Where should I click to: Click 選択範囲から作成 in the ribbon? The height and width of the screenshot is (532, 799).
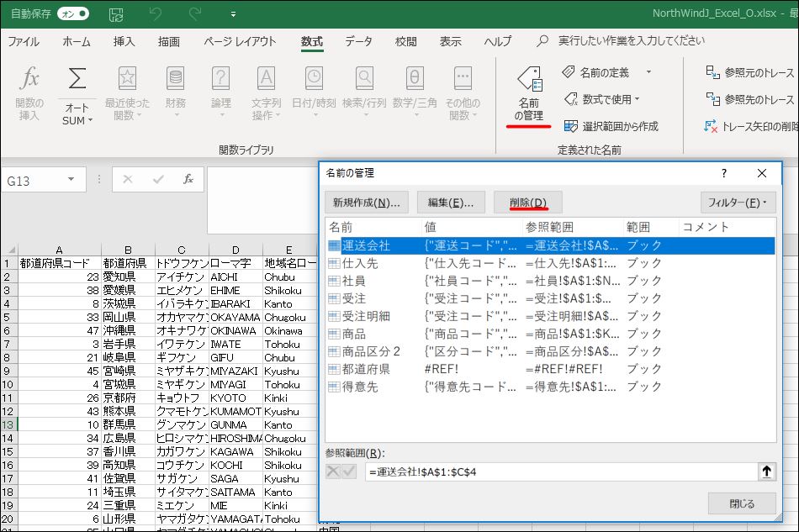[x=611, y=126]
